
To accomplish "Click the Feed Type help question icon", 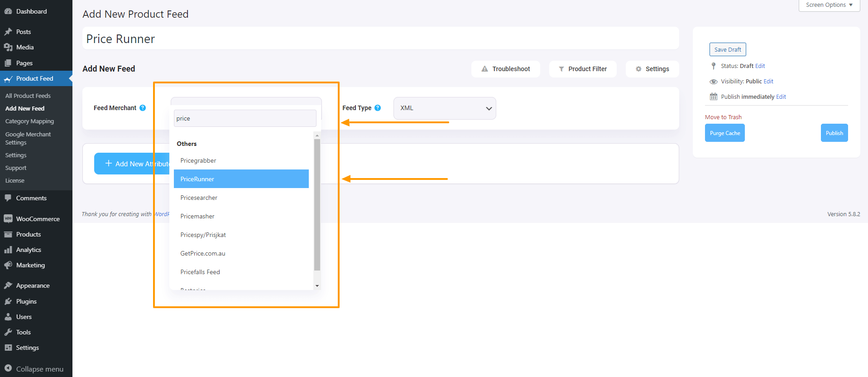I will click(378, 108).
